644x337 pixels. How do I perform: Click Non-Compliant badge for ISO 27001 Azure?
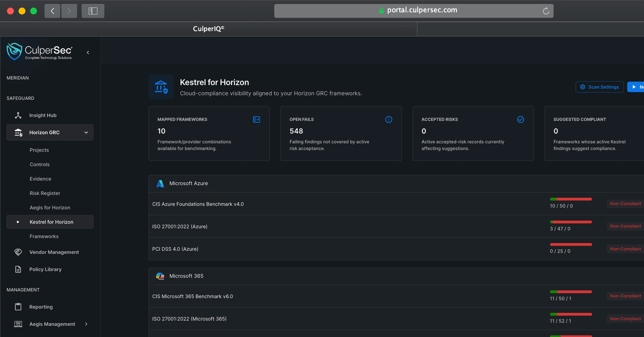[625, 226]
